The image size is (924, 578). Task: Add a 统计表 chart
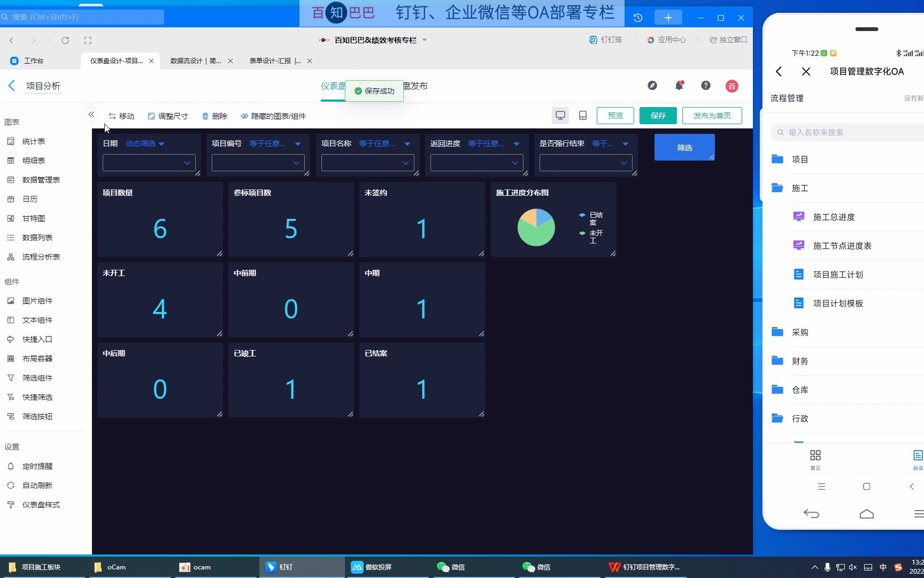coord(33,141)
